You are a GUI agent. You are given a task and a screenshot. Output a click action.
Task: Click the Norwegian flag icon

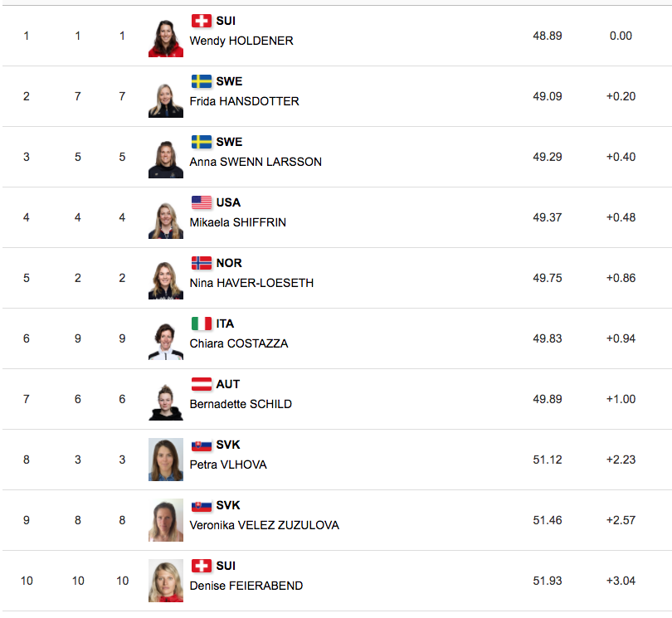click(202, 263)
